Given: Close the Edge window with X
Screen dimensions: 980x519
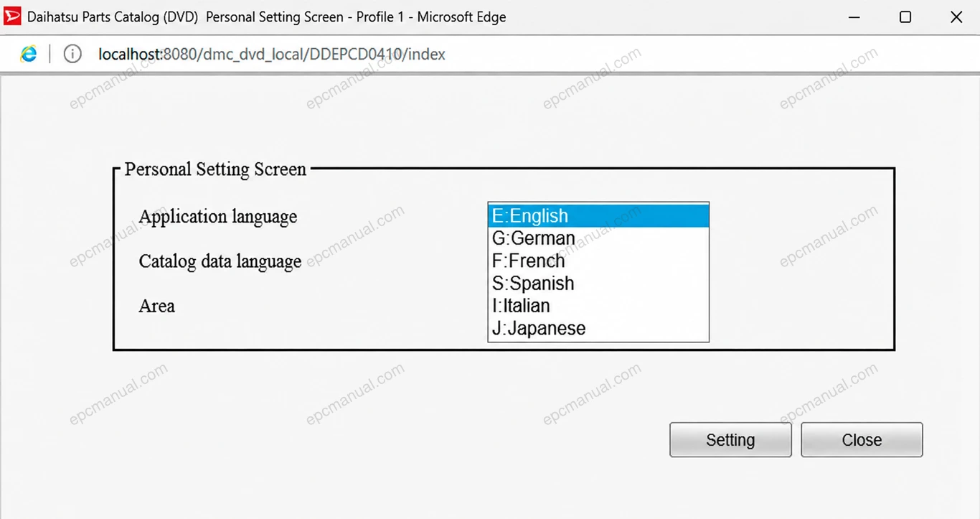Looking at the screenshot, I should pos(956,17).
